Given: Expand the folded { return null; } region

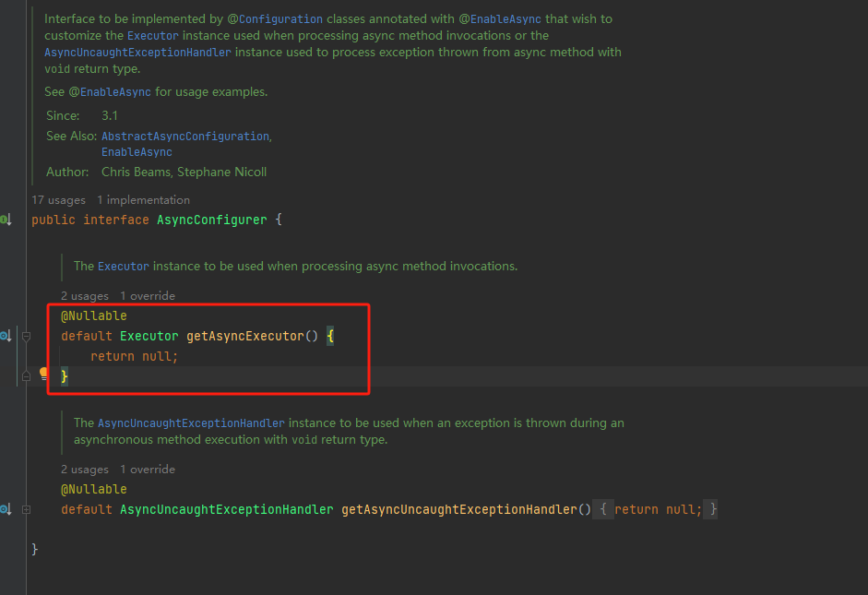Looking at the screenshot, I should pos(655,508).
